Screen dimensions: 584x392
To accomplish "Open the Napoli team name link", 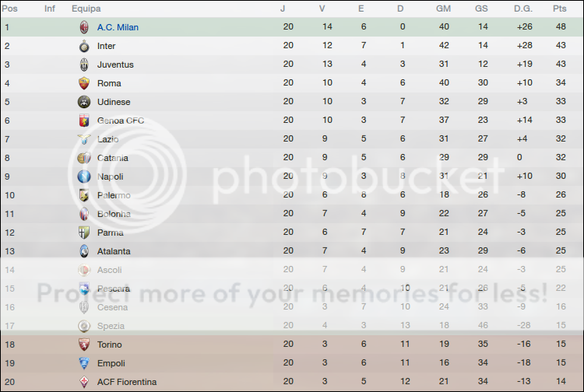I will click(110, 177).
